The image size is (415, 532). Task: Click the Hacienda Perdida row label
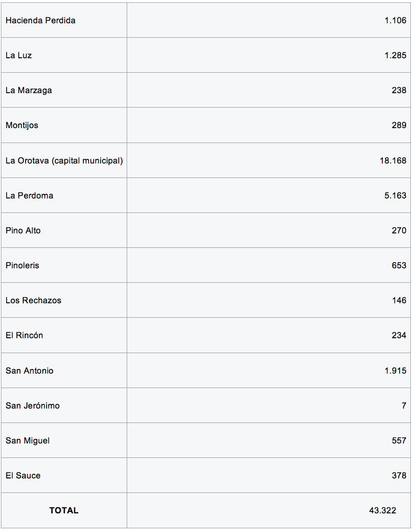point(41,20)
